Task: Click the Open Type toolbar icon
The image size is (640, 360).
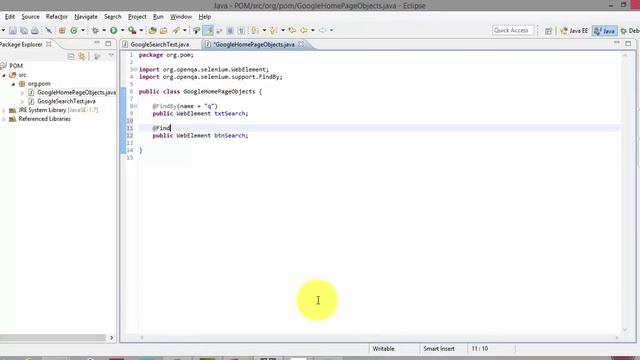Action: [152, 31]
